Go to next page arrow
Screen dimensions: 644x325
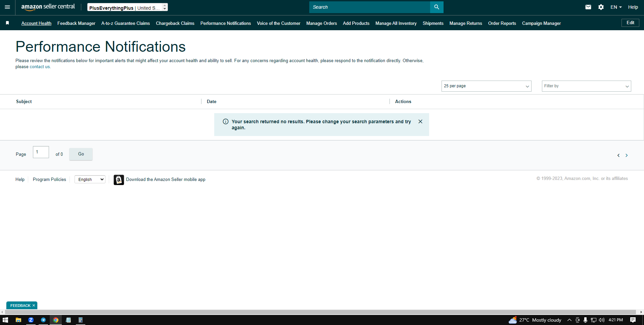627,155
